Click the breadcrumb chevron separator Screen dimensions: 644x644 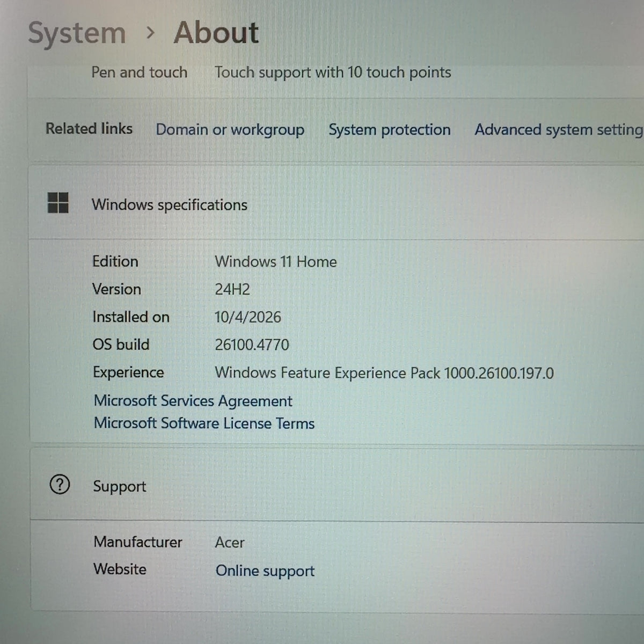(150, 33)
